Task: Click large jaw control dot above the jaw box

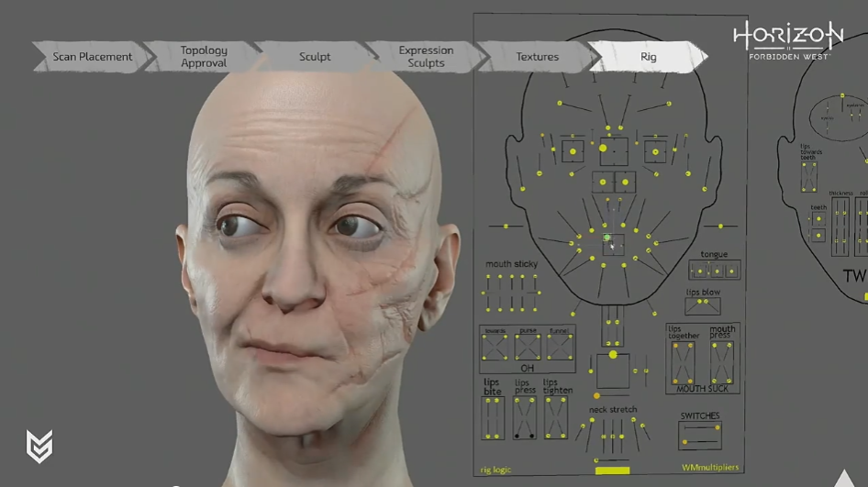Action: click(613, 355)
